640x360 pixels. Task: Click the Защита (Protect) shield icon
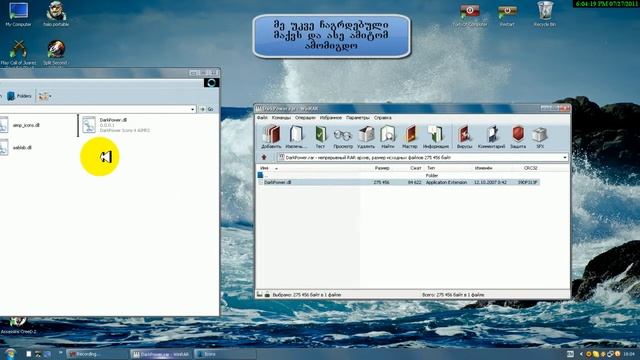click(518, 137)
